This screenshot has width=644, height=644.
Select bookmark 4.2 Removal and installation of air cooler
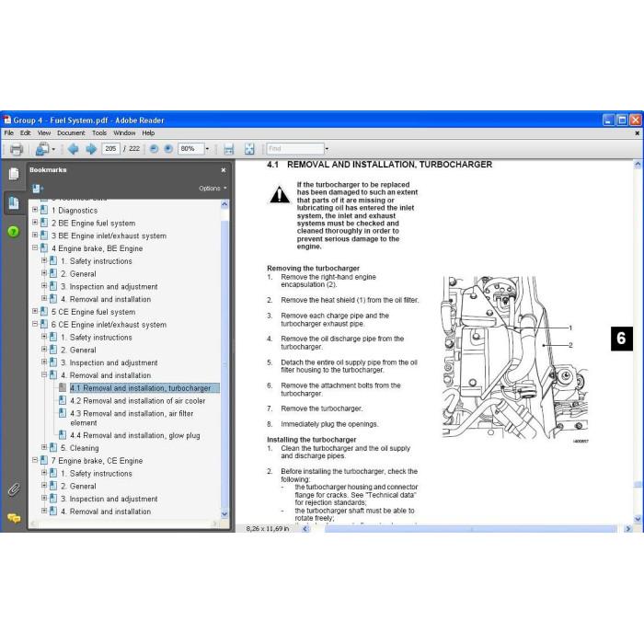(138, 401)
